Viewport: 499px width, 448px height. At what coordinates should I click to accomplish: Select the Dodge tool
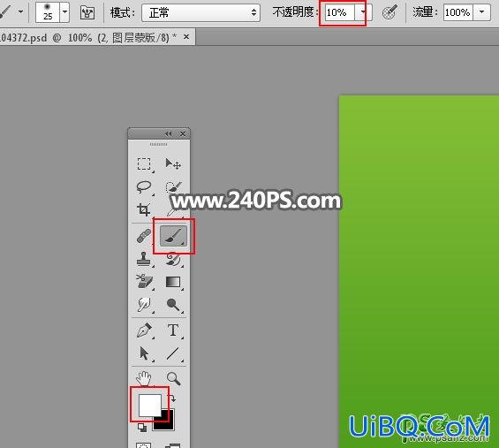coord(173,305)
